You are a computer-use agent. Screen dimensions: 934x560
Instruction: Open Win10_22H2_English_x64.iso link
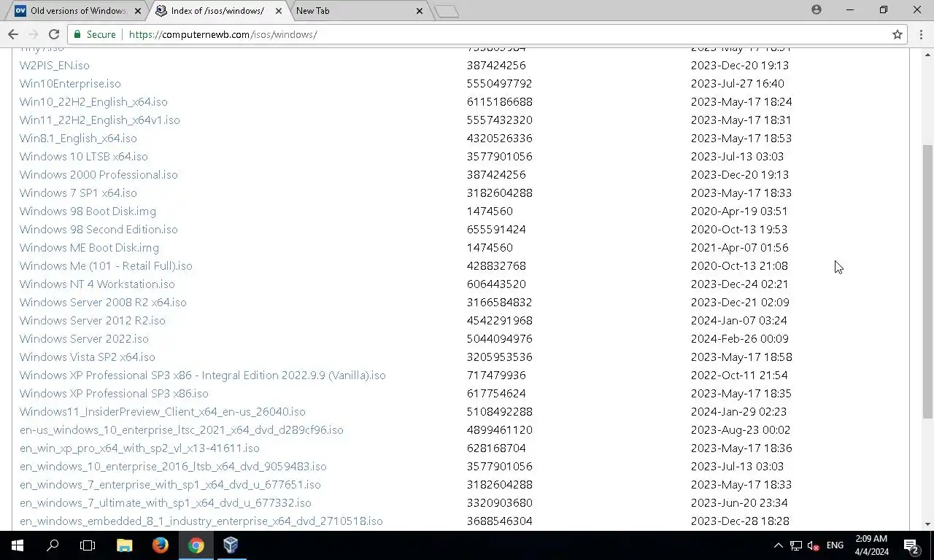tap(93, 101)
